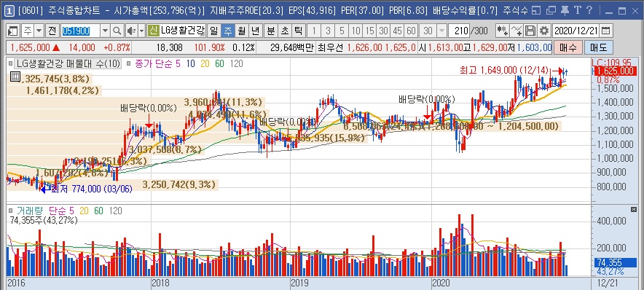Viewport: 644px width, 290px height.
Task: Click the 29,648백만 trade amount
Action: (x=292, y=47)
